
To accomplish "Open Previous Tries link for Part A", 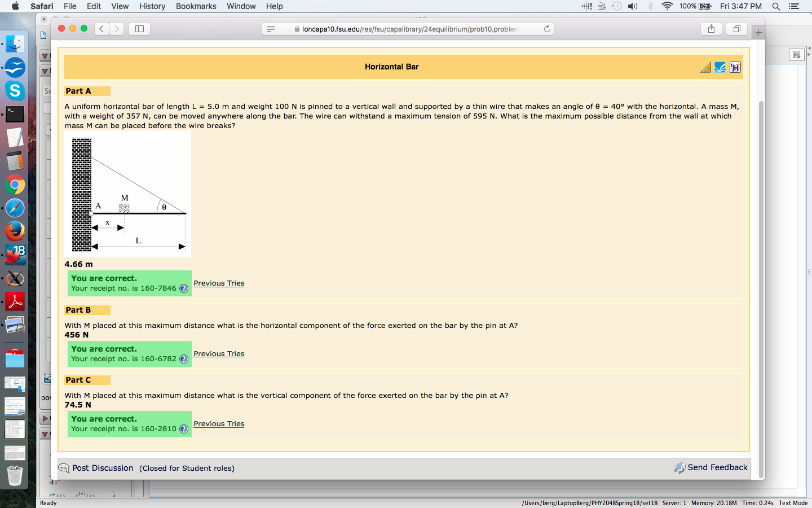I will click(219, 283).
